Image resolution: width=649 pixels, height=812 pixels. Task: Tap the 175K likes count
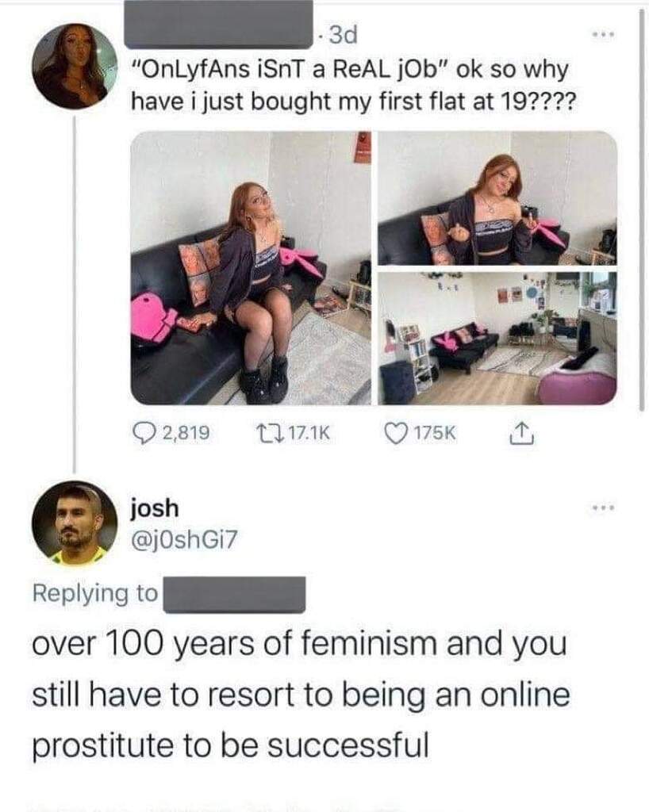pyautogui.click(x=435, y=433)
